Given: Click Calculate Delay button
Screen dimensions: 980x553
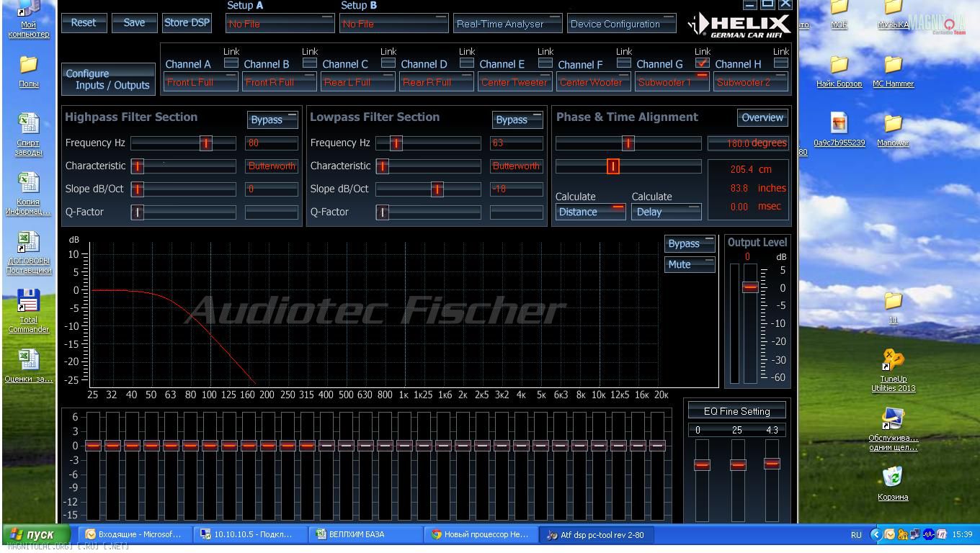Looking at the screenshot, I should click(667, 212).
